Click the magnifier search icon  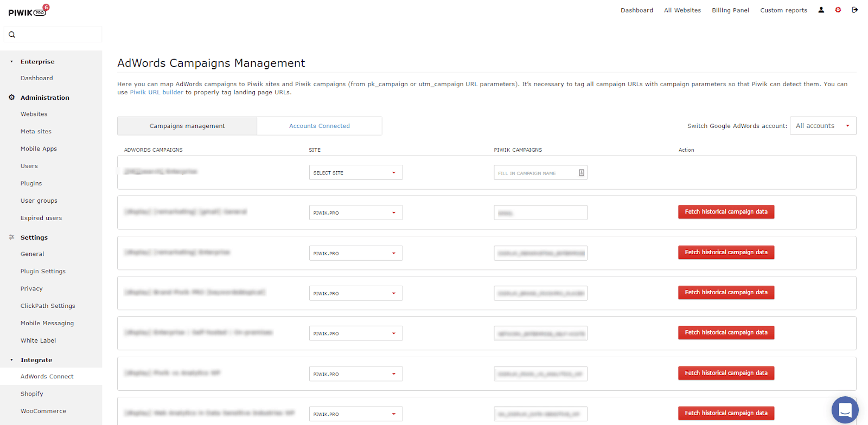pyautogui.click(x=12, y=35)
